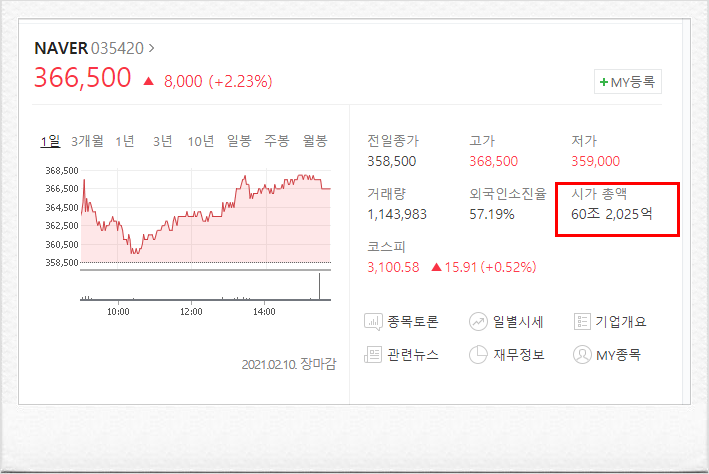Open 기업개요 company overview link
The height and width of the screenshot is (474, 709).
click(x=621, y=322)
